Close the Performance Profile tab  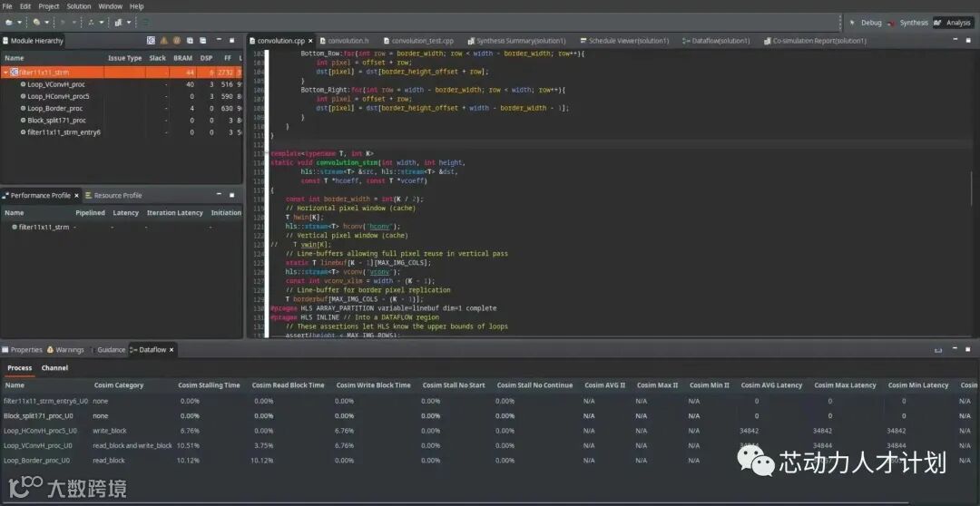(77, 196)
